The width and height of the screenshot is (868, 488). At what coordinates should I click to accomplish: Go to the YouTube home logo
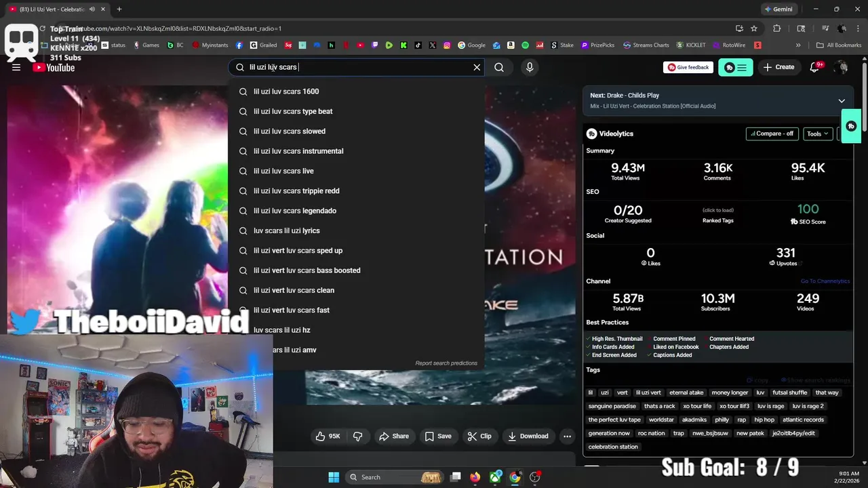(x=54, y=68)
